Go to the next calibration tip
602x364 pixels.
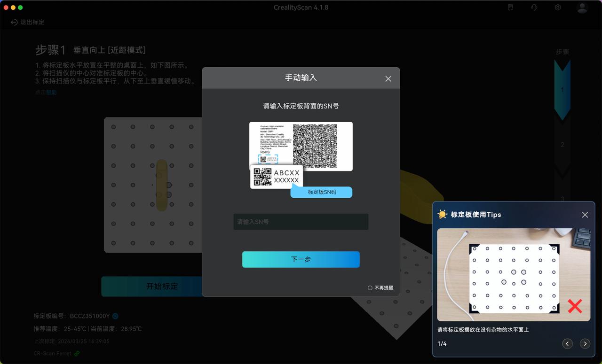pos(585,344)
